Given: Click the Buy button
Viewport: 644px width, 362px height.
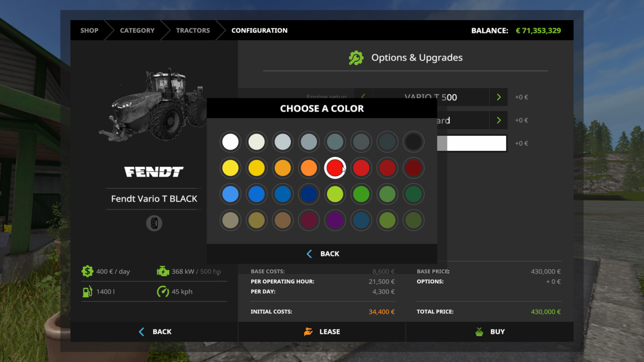Looking at the screenshot, I should [x=489, y=332].
